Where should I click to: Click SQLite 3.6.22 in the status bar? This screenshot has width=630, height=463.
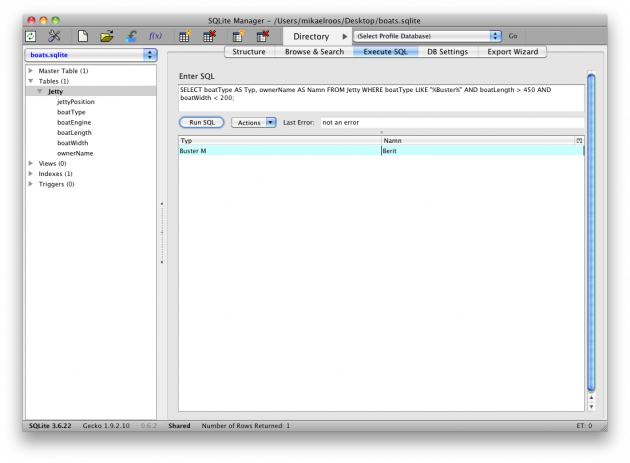[x=50, y=426]
